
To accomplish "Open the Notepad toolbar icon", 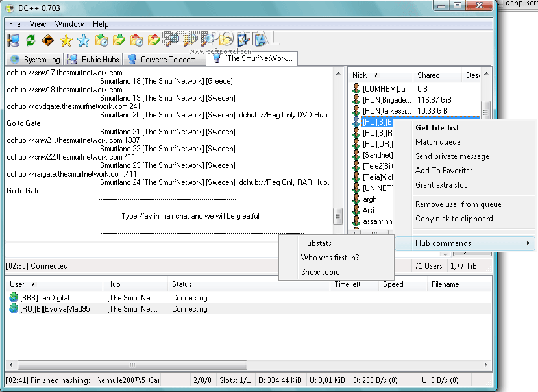I will point(260,40).
